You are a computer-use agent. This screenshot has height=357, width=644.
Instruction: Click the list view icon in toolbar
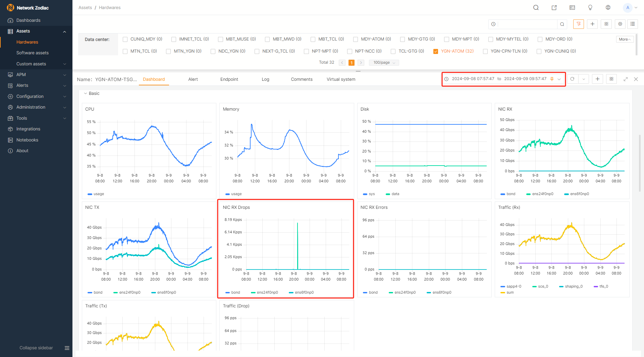coord(633,24)
